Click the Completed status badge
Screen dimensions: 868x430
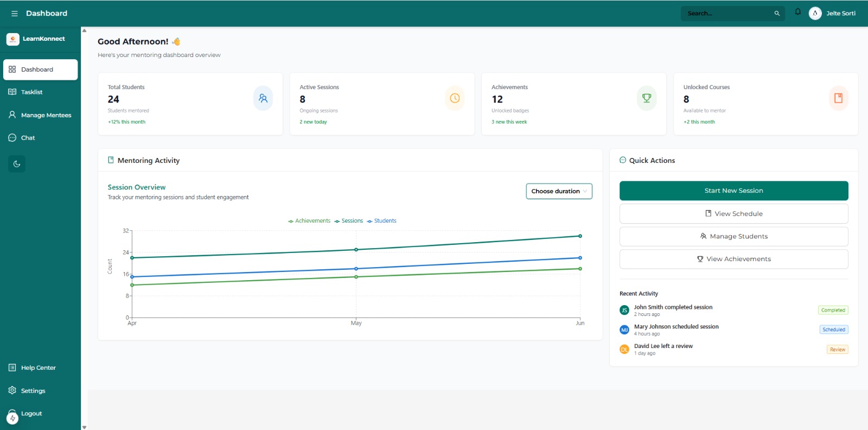[x=833, y=310]
